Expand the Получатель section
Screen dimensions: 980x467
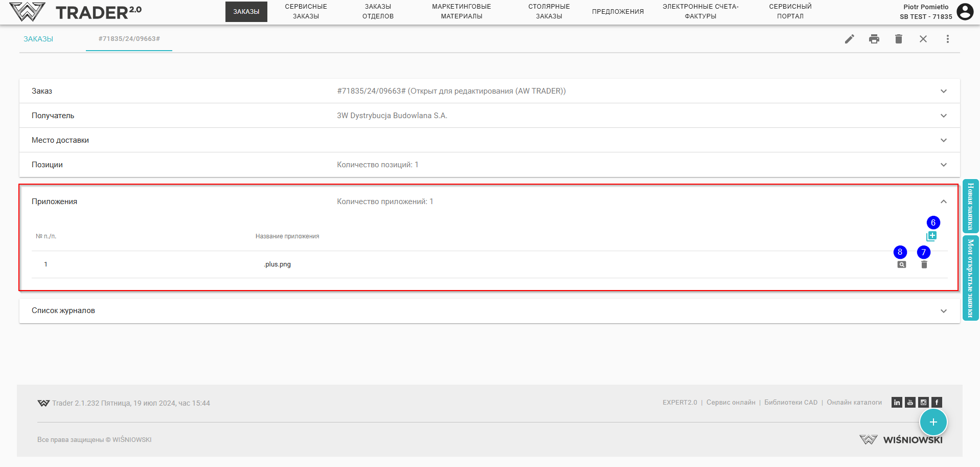[943, 116]
